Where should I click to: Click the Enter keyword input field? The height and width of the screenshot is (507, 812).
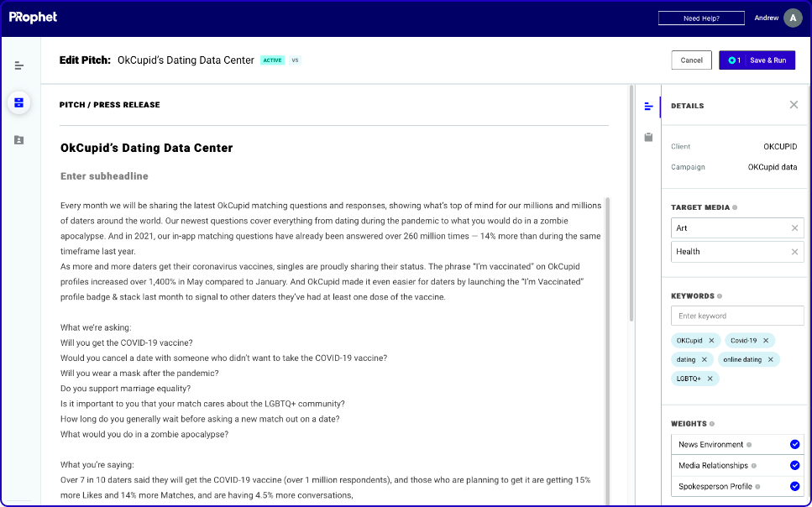point(737,316)
